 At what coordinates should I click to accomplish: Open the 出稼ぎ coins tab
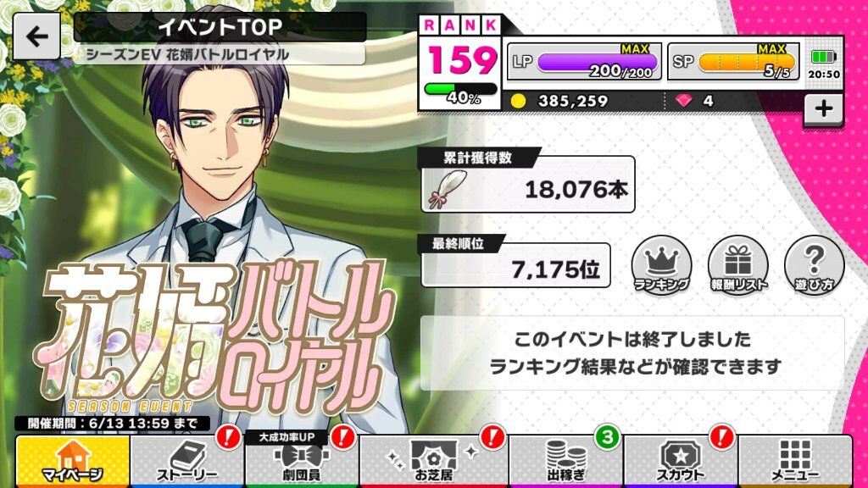(x=565, y=462)
